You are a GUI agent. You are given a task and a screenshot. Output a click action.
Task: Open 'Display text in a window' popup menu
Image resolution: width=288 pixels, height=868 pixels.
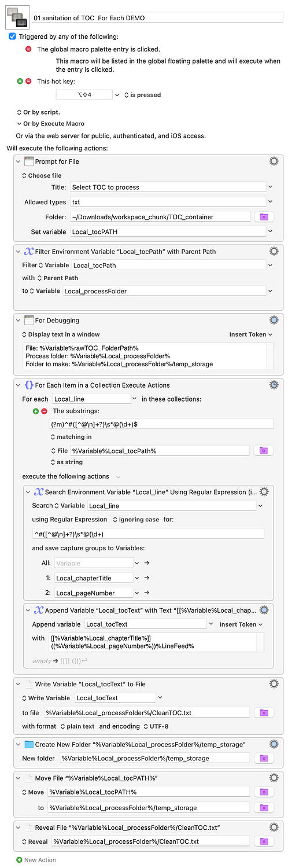point(61,334)
